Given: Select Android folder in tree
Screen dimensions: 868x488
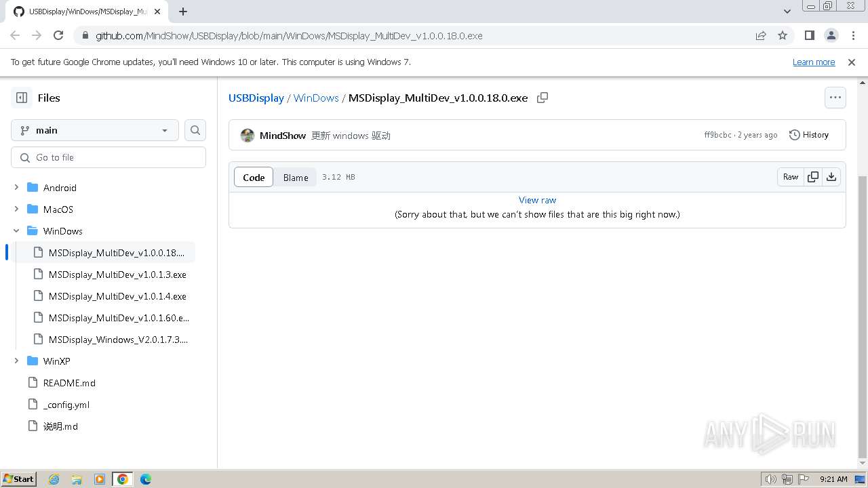Looking at the screenshot, I should coord(60,188).
